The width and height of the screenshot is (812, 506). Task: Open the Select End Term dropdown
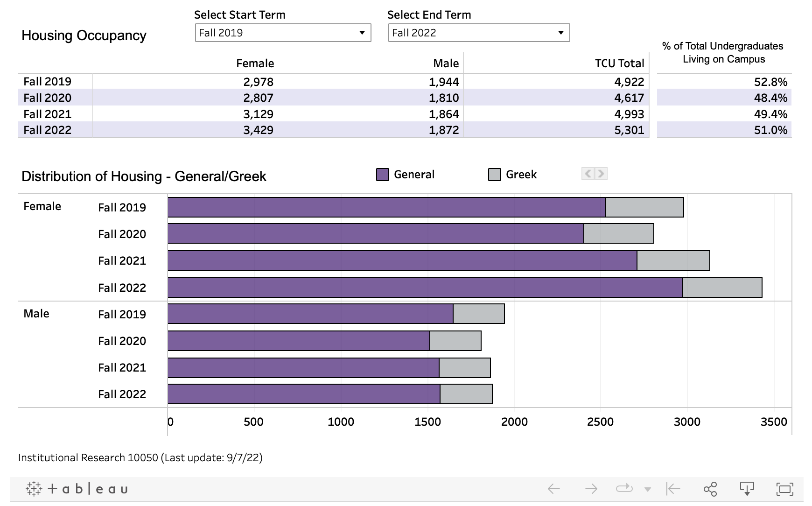pyautogui.click(x=479, y=33)
